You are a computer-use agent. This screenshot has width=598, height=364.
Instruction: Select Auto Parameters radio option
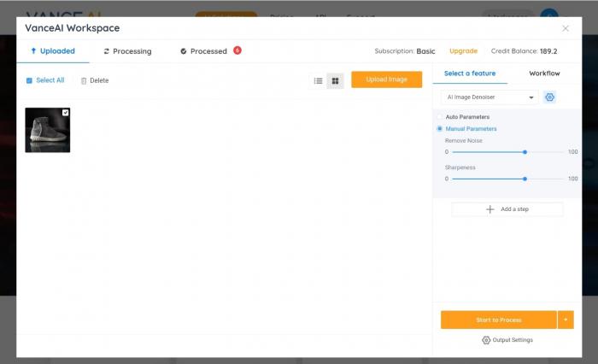[x=440, y=117]
